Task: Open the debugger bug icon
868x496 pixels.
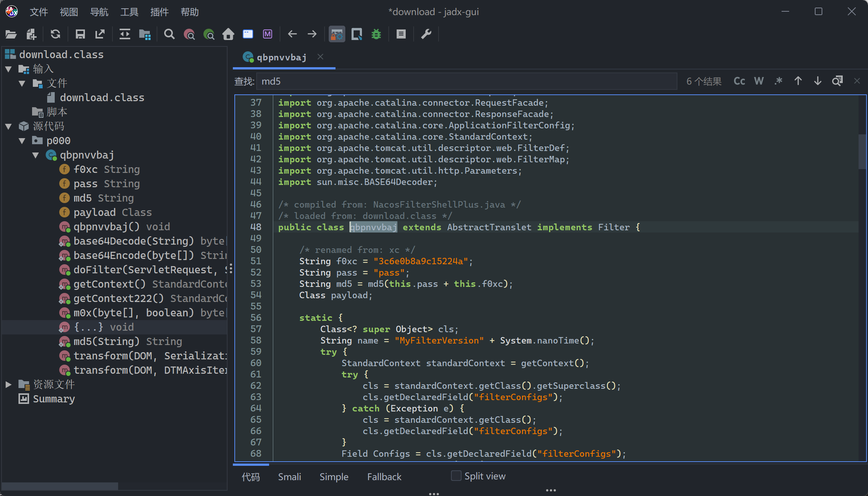Action: [x=376, y=34]
